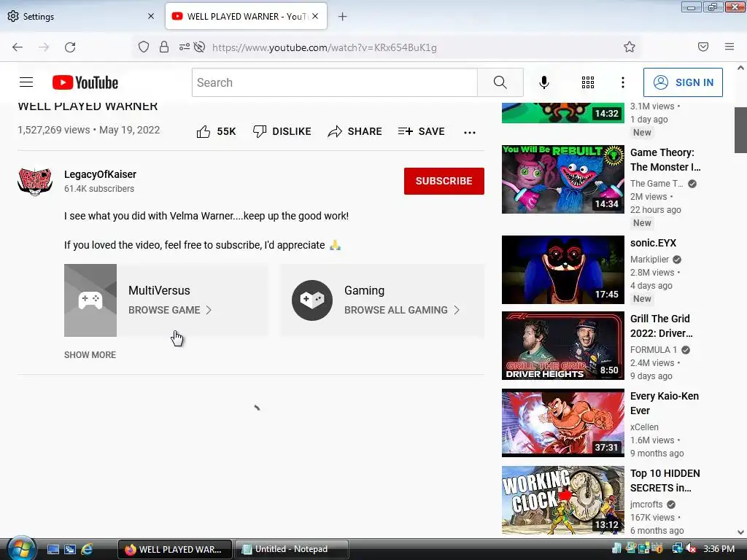Open LegacyOfKaiser channel avatar

pos(35,182)
